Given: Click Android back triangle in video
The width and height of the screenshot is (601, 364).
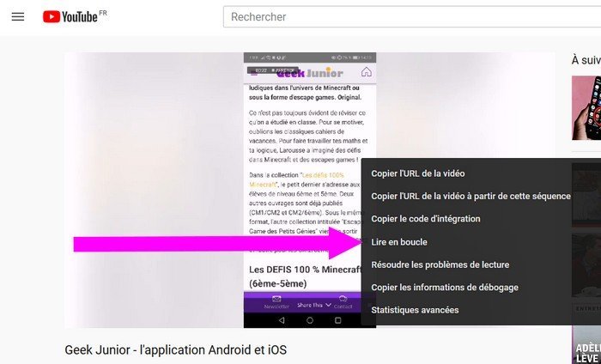Looking at the screenshot, I should 282,320.
